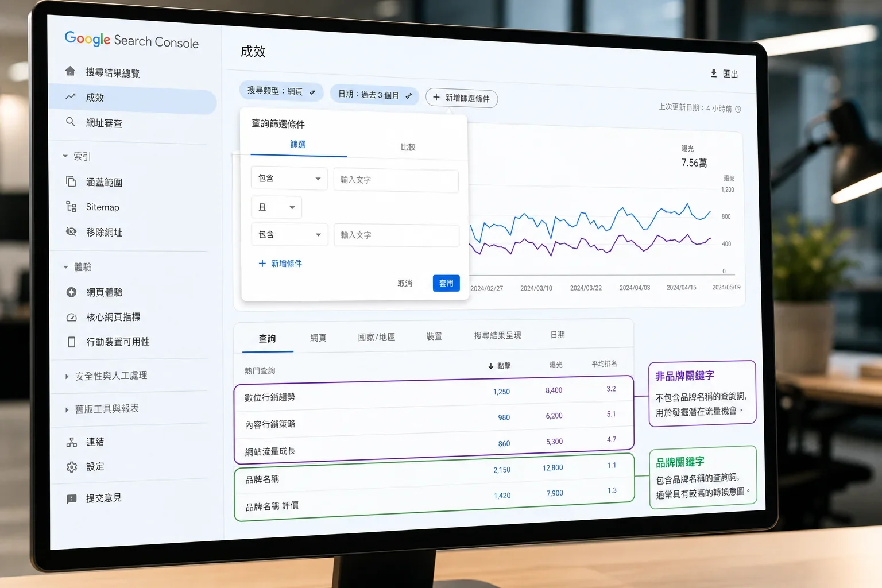This screenshot has height=588, width=882.
Task: Click the second 輸入文字 input field
Action: 397,235
